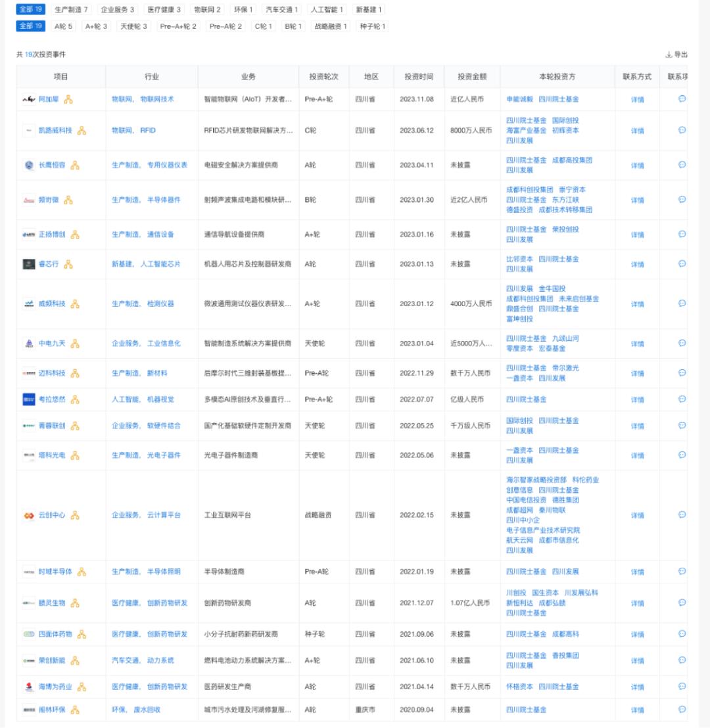The width and height of the screenshot is (710, 728).
Task: Filter rounds by Pre-A+轮 2
Action: tap(178, 26)
